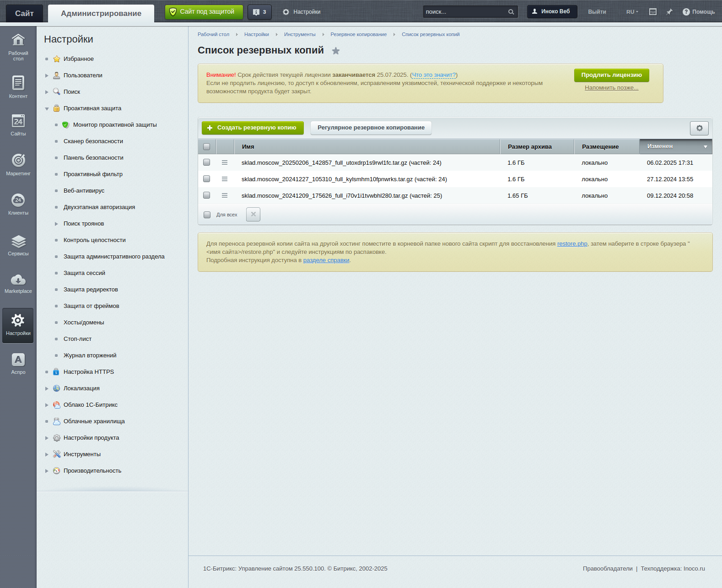Click the notifications icon showing 3
722x588 pixels.
coord(259,12)
